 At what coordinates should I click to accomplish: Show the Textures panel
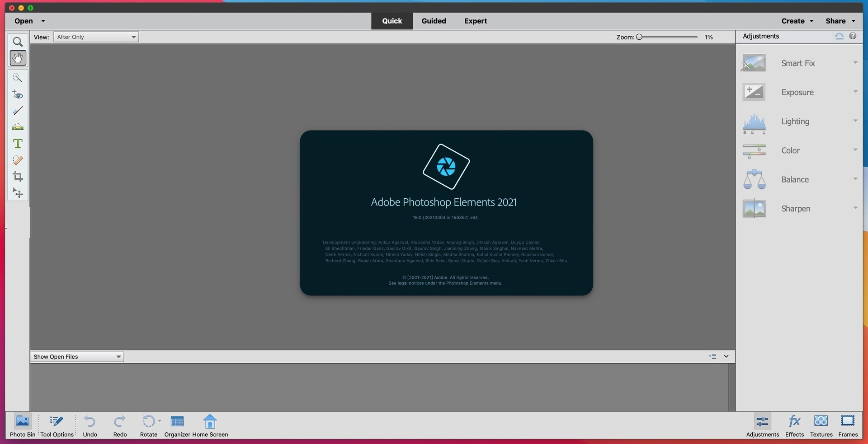tap(821, 426)
